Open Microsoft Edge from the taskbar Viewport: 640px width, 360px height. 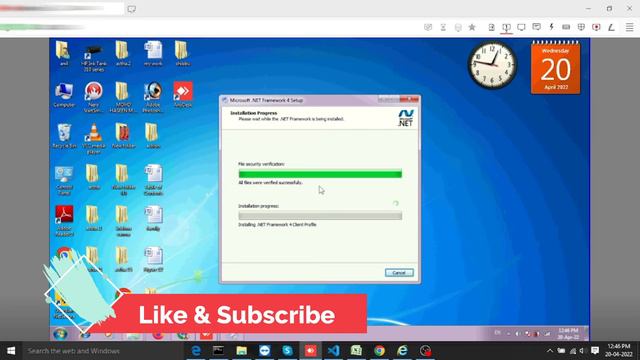click(x=196, y=351)
